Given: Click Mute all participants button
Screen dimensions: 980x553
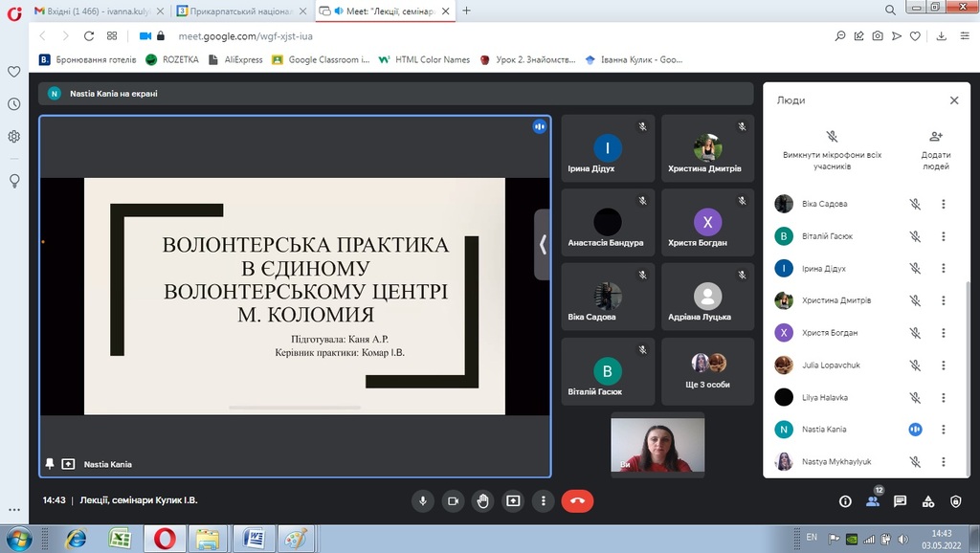Looking at the screenshot, I should 832,137.
